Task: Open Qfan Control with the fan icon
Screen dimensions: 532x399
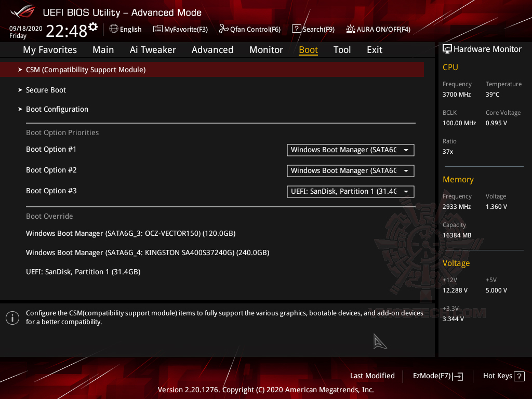Action: click(x=223, y=29)
